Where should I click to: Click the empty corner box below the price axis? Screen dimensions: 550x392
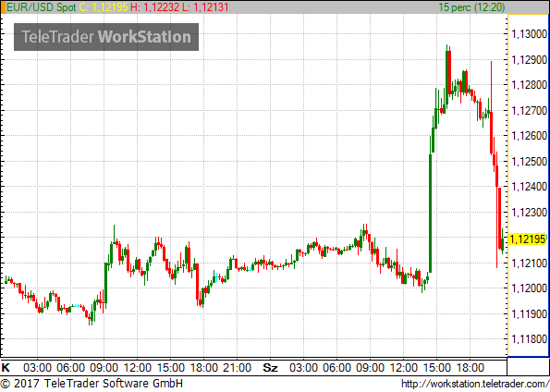coord(528,366)
